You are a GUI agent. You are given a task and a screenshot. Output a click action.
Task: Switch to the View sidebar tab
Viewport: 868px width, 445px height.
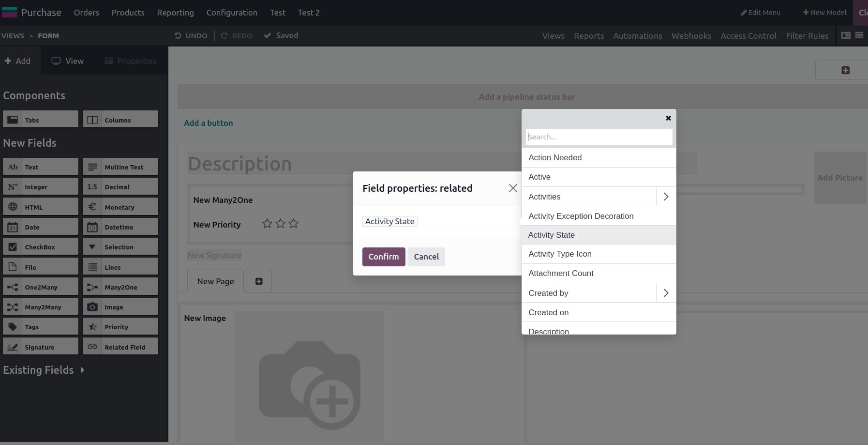click(68, 61)
